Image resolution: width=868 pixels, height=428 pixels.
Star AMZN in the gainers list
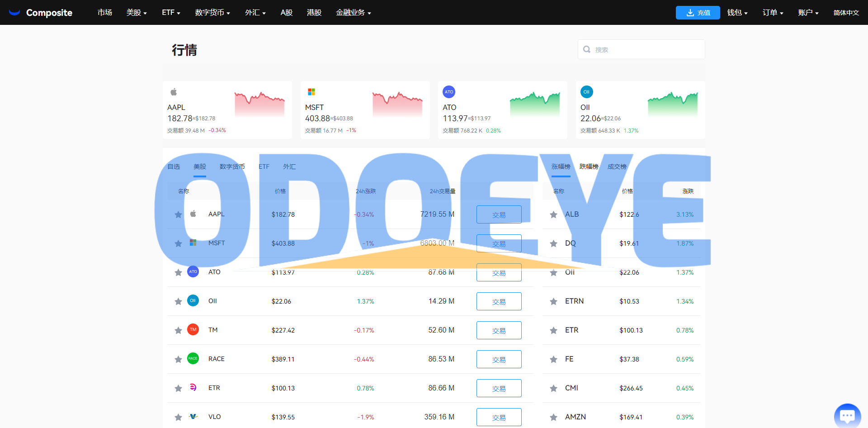click(553, 417)
